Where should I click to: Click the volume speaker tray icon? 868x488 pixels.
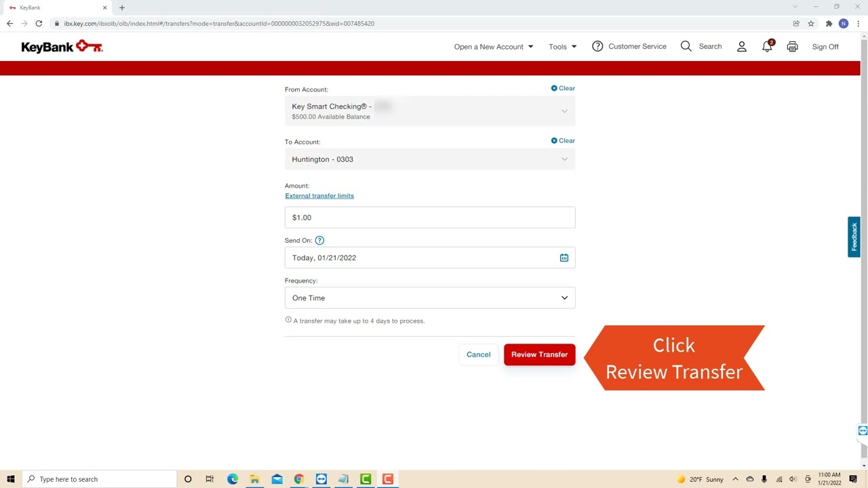pyautogui.click(x=793, y=479)
